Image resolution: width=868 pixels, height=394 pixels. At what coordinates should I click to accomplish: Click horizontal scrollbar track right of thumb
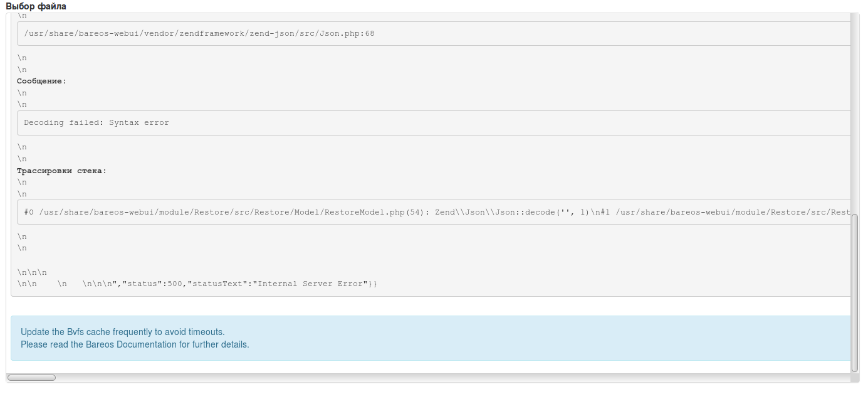click(x=439, y=378)
